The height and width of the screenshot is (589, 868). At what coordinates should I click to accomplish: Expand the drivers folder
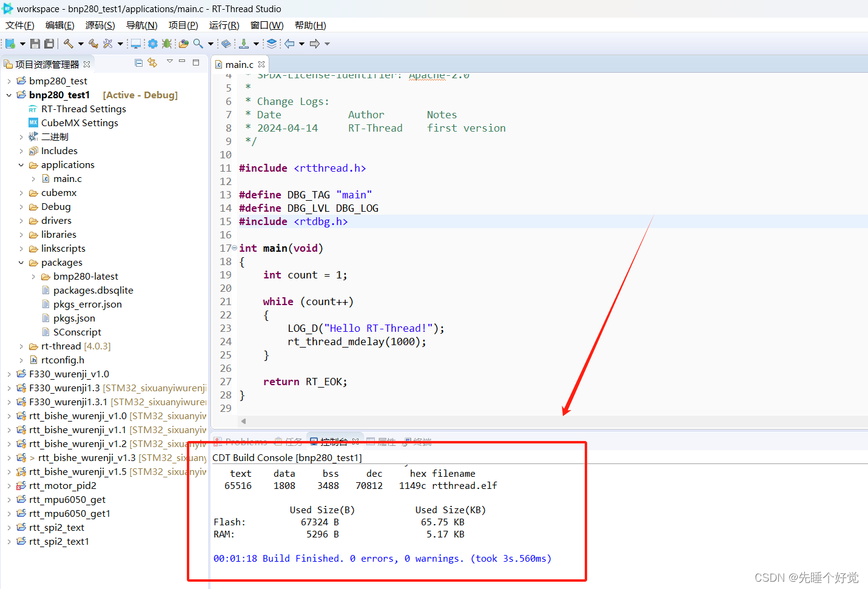(21, 221)
